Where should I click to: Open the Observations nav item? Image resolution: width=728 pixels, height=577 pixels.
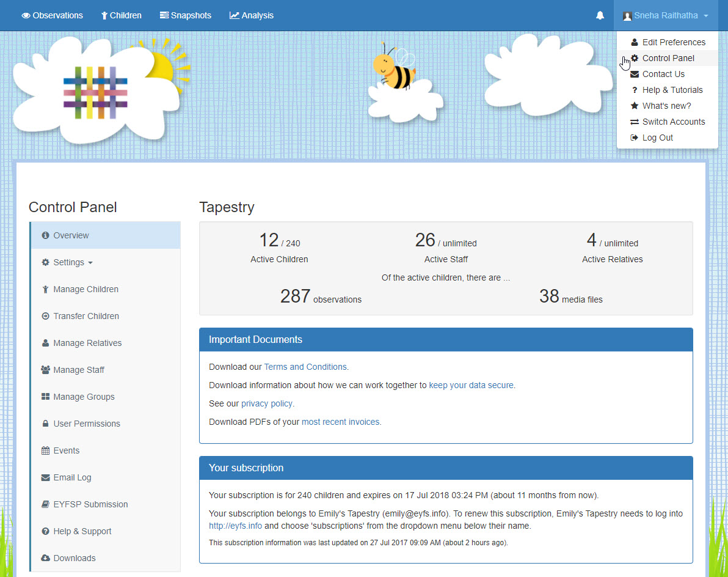tap(52, 15)
